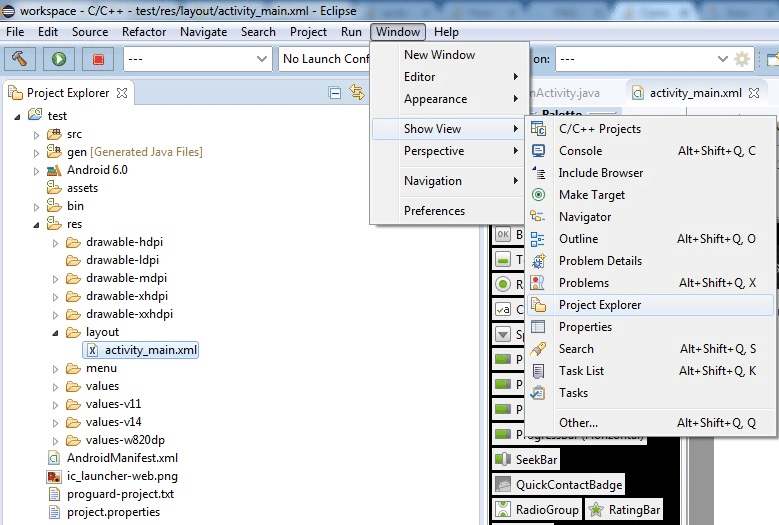Open Preferences from Window menu
The height and width of the screenshot is (525, 779).
pyautogui.click(x=450, y=211)
